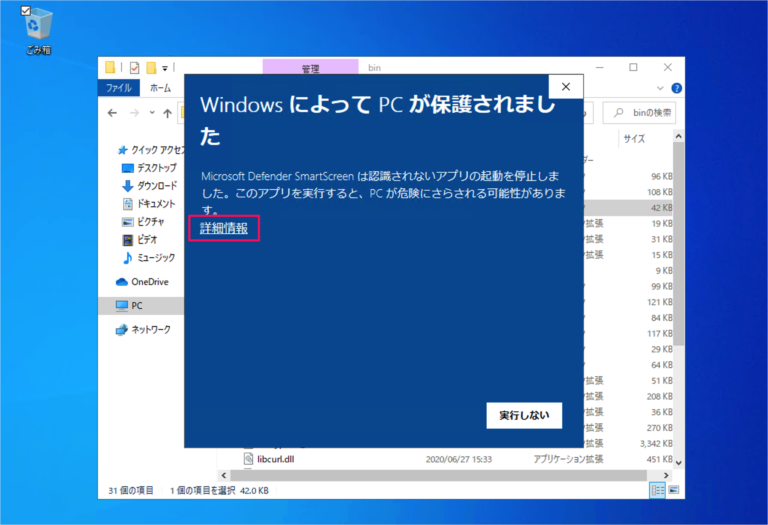Open ドキュメント in navigation pane
Screen dimensions: 768x525
pos(148,204)
